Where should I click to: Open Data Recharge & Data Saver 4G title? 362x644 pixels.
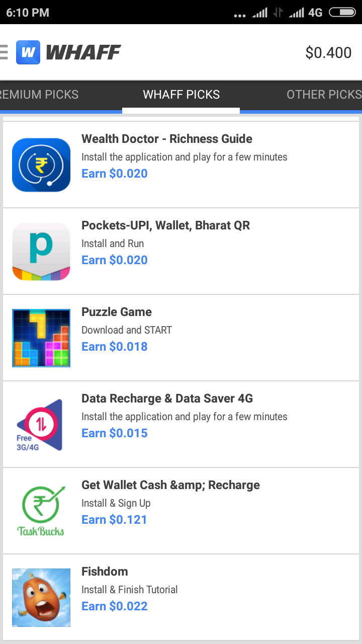coord(167,398)
